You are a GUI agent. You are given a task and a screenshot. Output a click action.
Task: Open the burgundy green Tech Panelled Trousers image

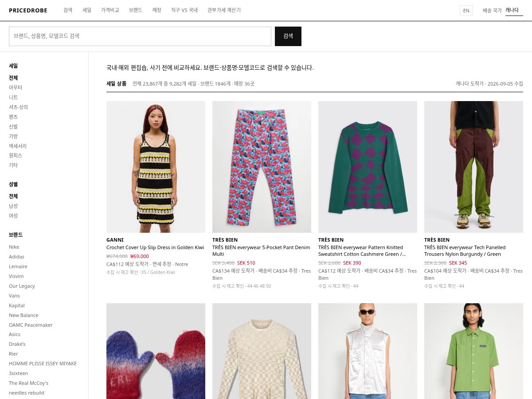473,167
